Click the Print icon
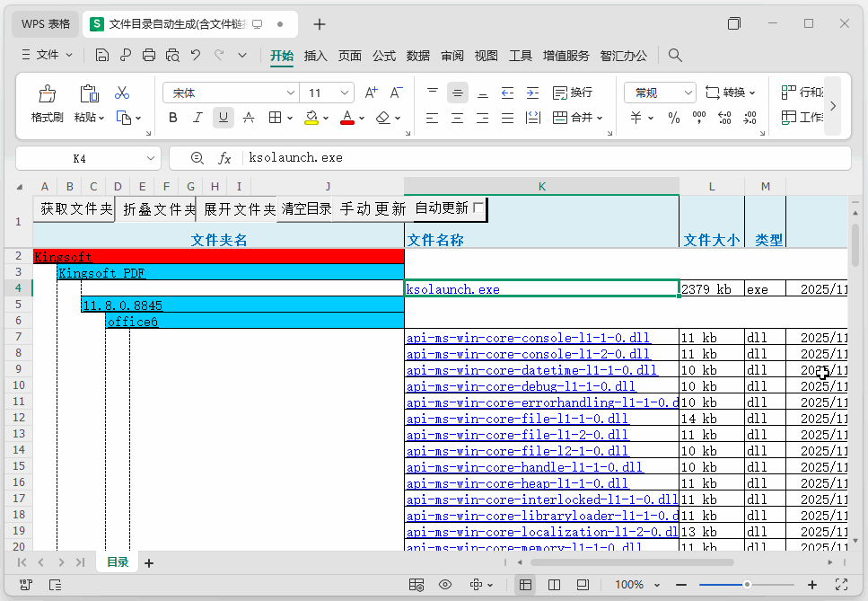Viewport: 868px width, 601px height. (148, 55)
